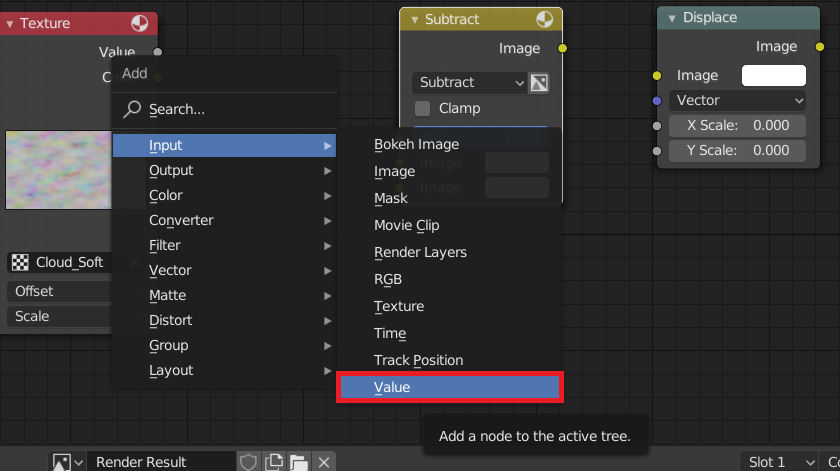
Task: Click the search magnifier icon in the Add menu
Action: 132,109
